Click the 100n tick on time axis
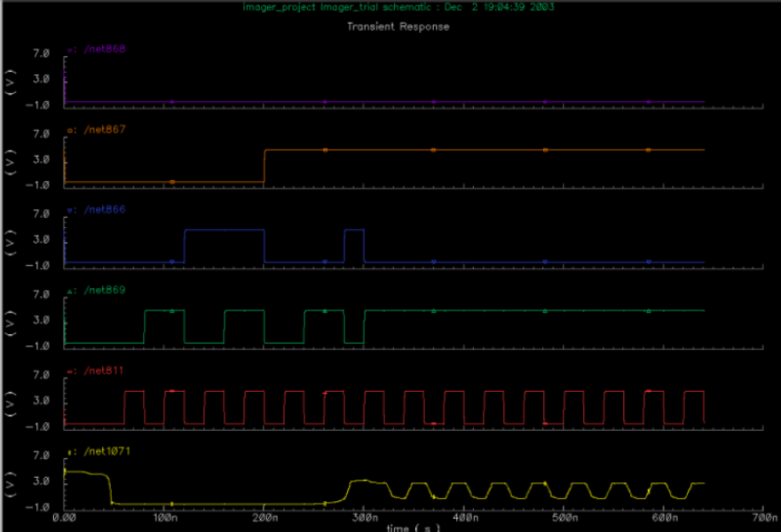 (x=163, y=516)
